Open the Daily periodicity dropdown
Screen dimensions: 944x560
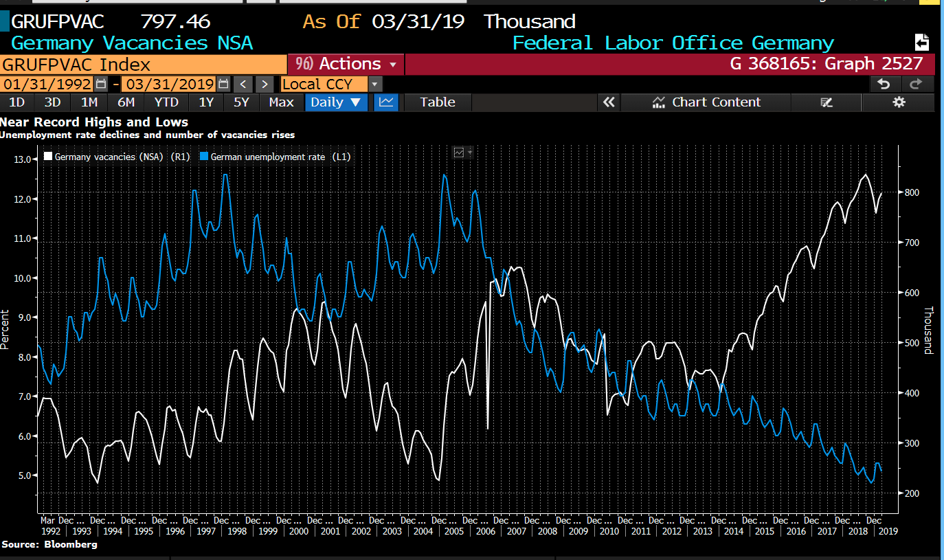[x=335, y=102]
